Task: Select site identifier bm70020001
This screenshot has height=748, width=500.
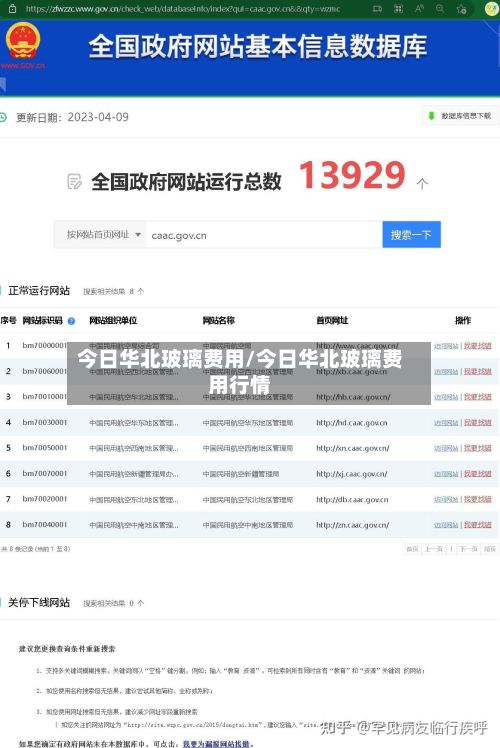Action: [x=45, y=499]
